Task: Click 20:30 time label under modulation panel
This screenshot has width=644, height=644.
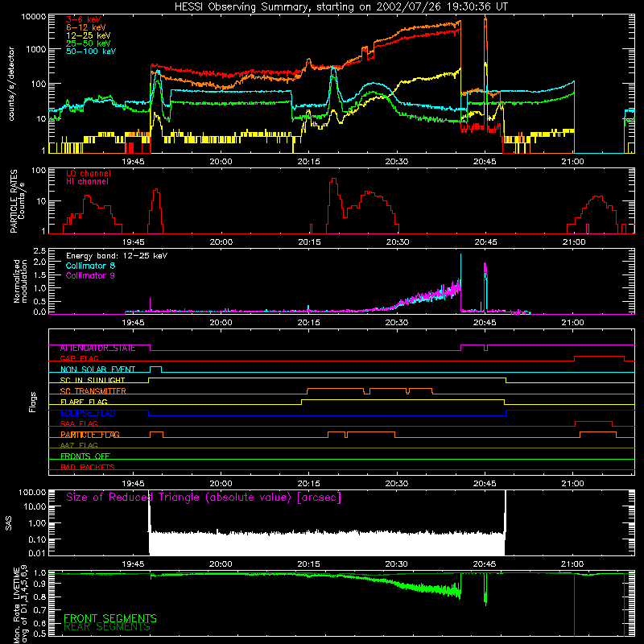Action: coord(397,323)
